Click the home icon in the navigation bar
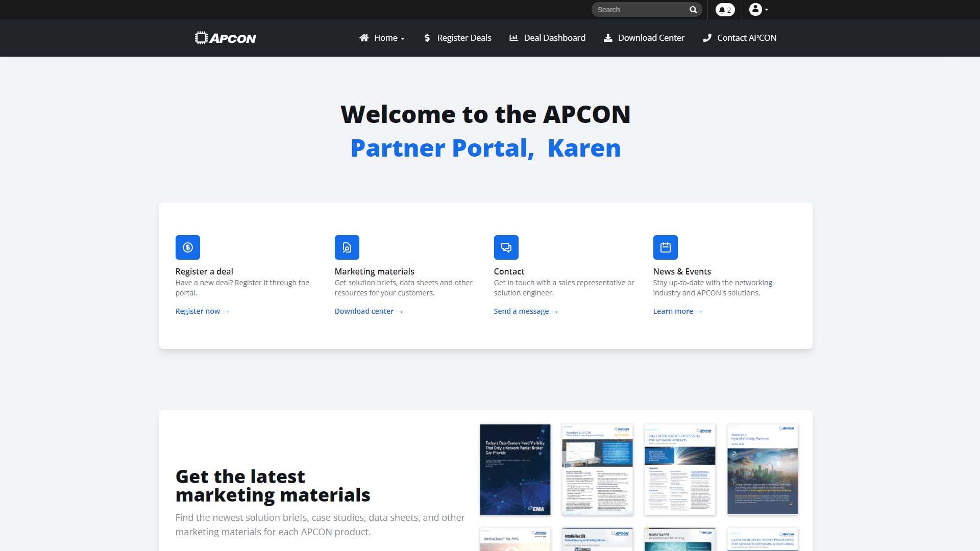This screenshot has height=551, width=980. [364, 37]
